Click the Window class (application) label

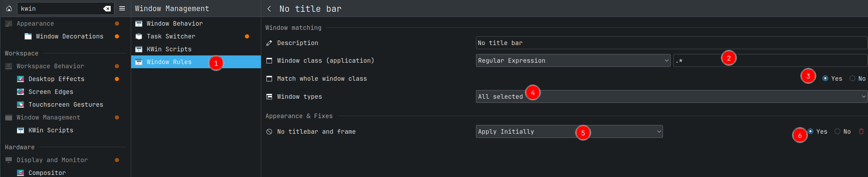(x=326, y=61)
